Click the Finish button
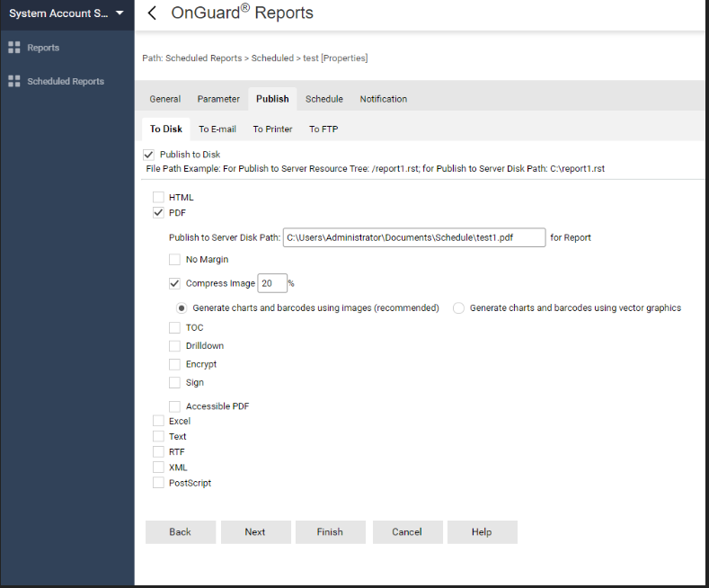 (x=330, y=532)
